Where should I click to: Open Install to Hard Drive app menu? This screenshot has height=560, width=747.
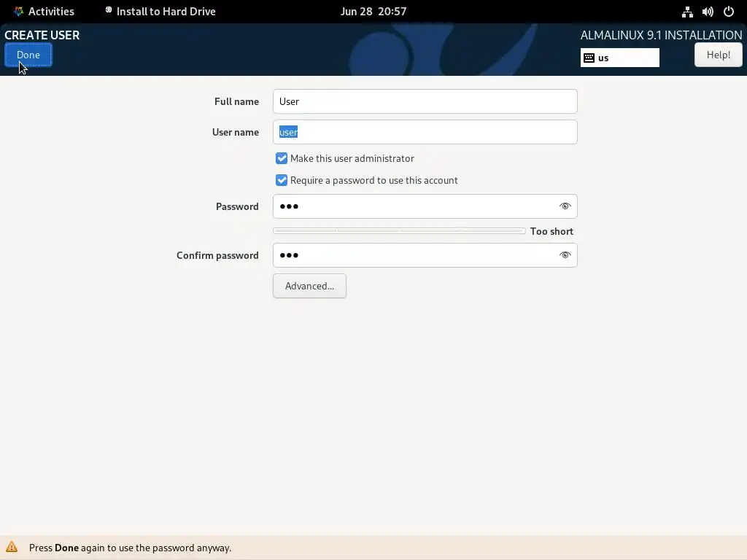click(x=160, y=12)
